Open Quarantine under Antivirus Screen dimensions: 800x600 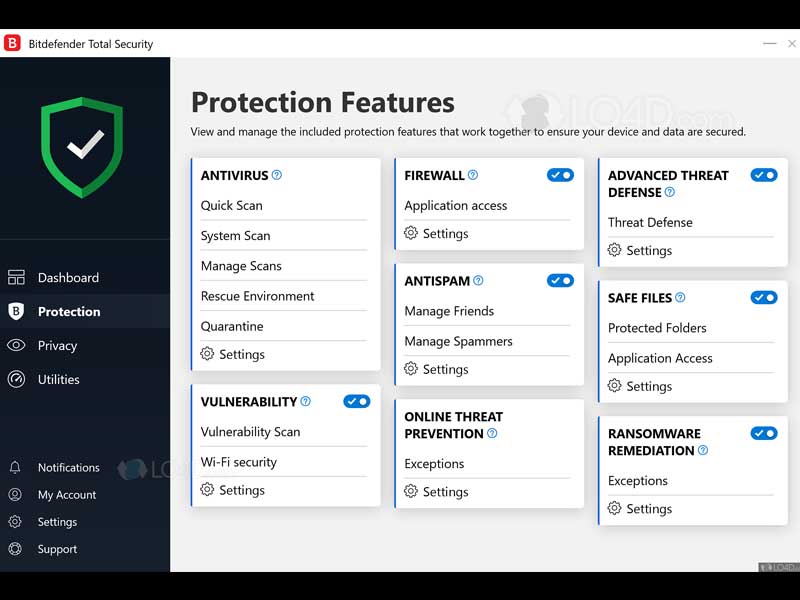(232, 327)
